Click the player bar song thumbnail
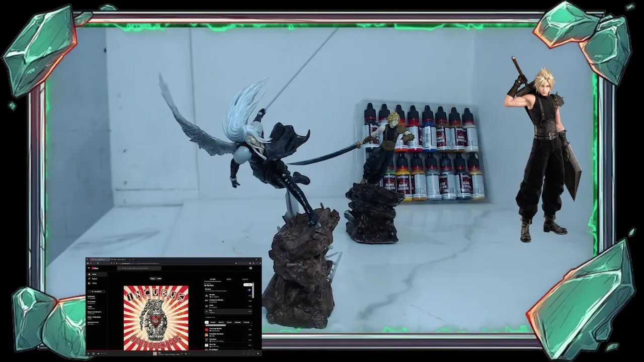Viewport: 644px width, 362px height. click(155, 354)
